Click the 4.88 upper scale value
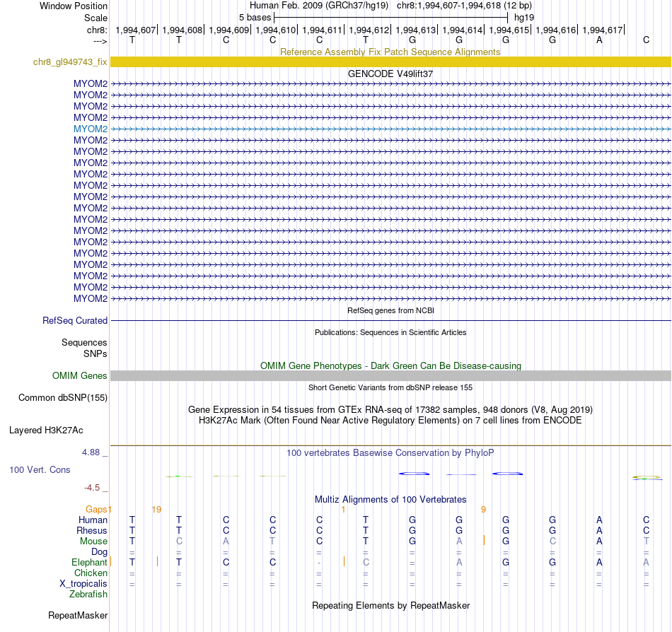This screenshot has width=672, height=632. coord(91,452)
